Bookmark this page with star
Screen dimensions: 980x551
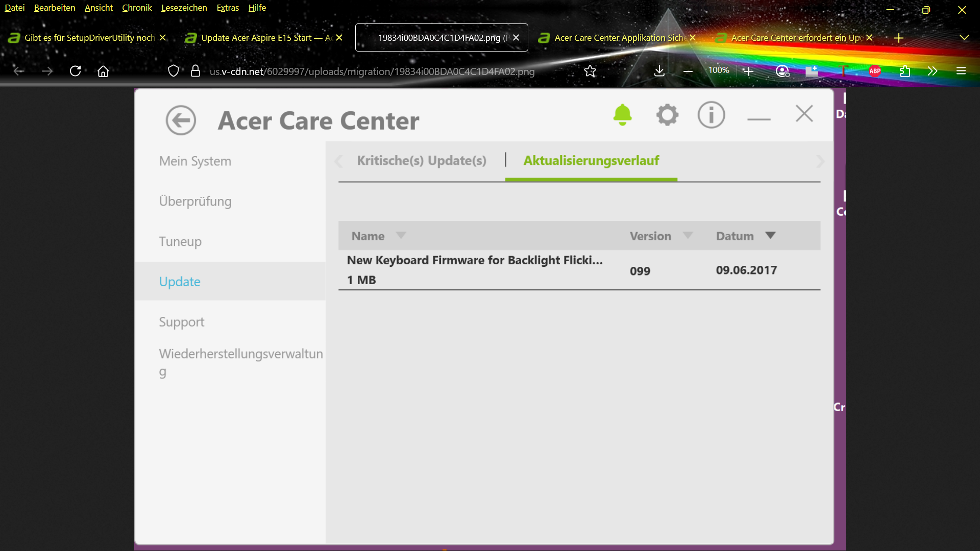point(590,71)
